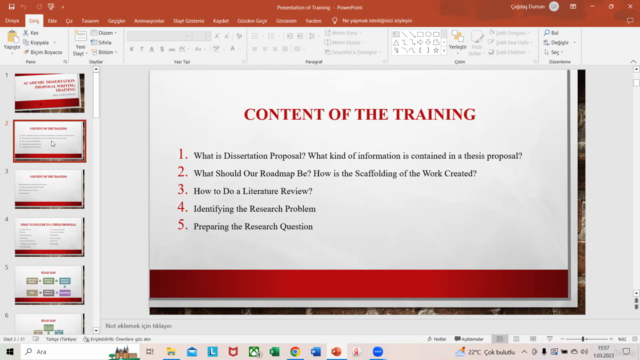Click Ne yapmak istediğinizi söyleyin search box
The height and width of the screenshot is (360, 640).
tap(377, 20)
